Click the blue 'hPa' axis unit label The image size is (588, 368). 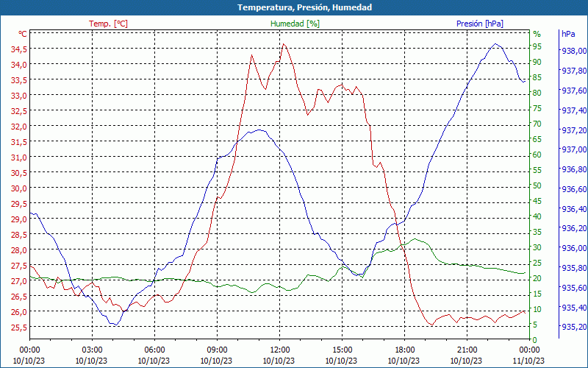(x=568, y=34)
